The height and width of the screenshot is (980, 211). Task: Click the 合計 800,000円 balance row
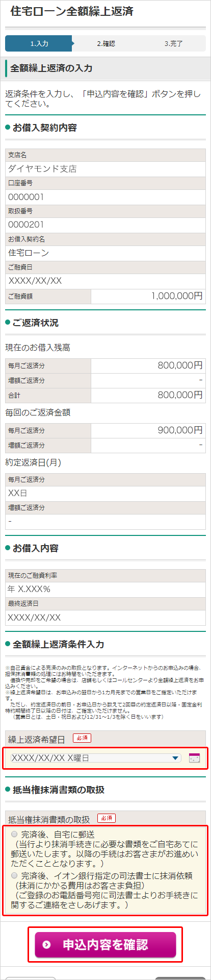click(106, 395)
